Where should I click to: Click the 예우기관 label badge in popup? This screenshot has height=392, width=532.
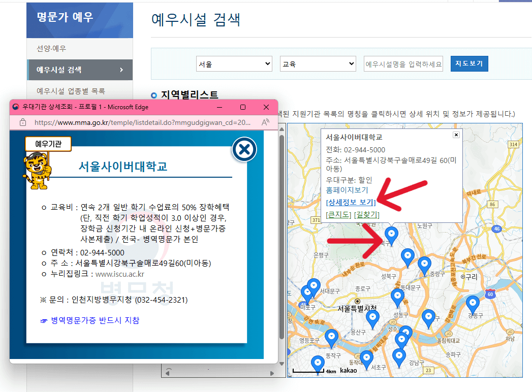(48, 144)
